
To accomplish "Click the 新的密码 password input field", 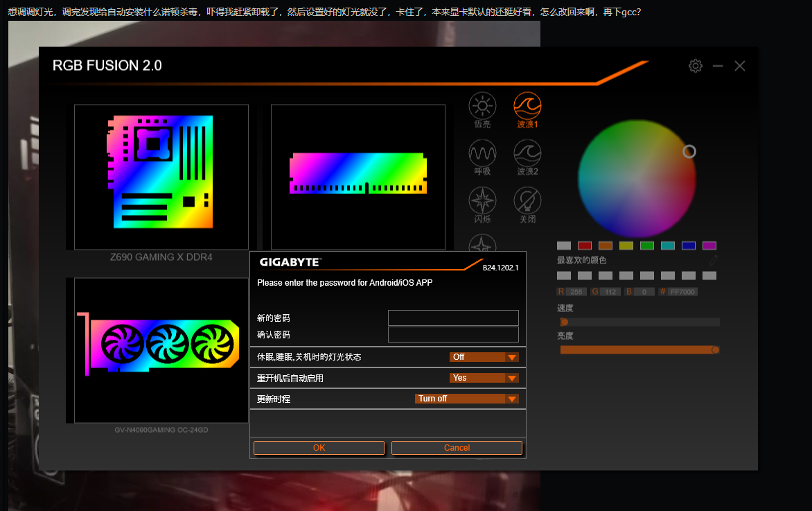I will 453,318.
